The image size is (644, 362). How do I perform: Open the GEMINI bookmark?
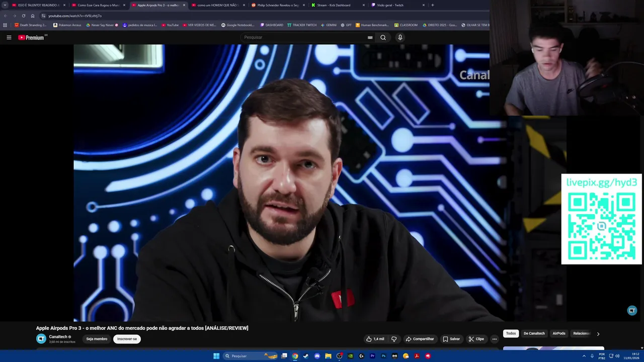point(329,25)
